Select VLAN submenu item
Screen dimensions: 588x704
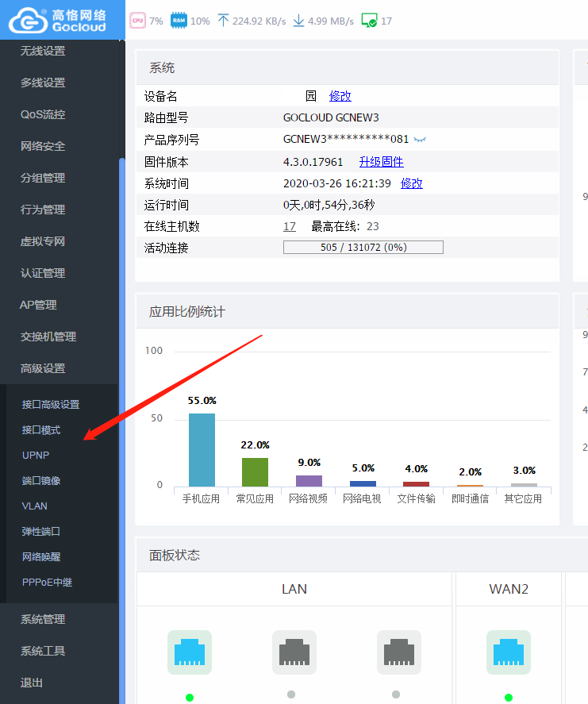pos(35,506)
